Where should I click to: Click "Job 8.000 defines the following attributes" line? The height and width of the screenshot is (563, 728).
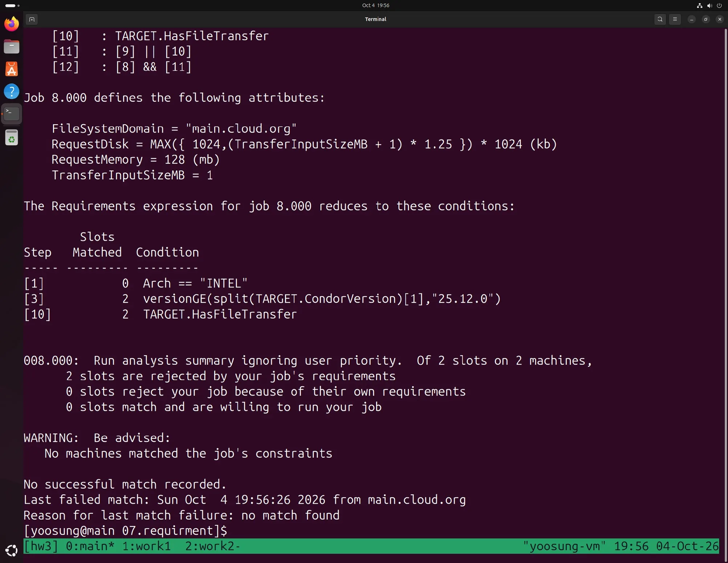[x=174, y=98]
